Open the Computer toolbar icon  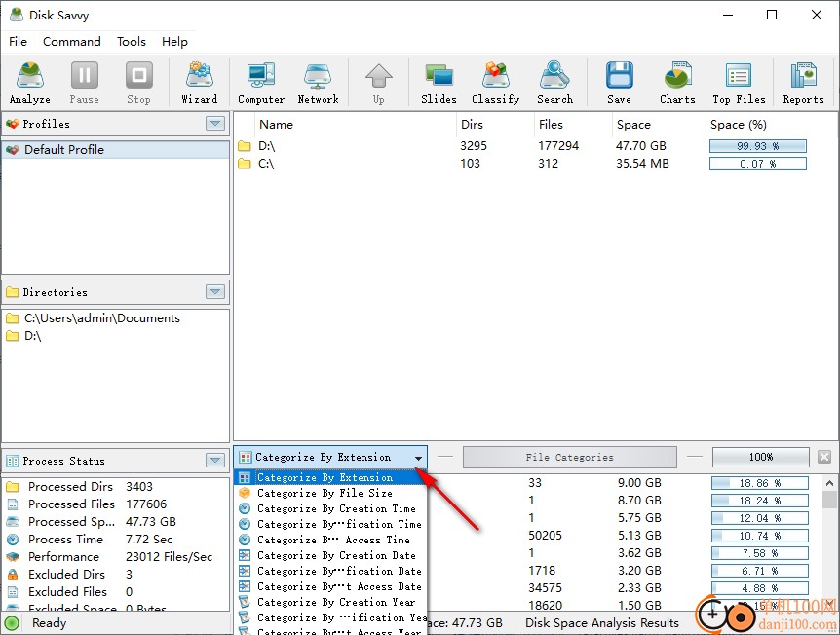pos(261,83)
